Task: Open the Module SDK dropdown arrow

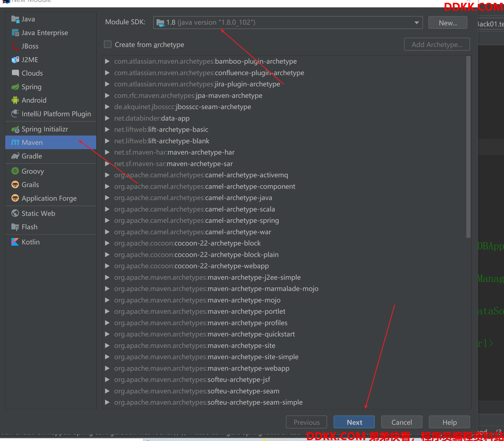Action: (x=416, y=23)
